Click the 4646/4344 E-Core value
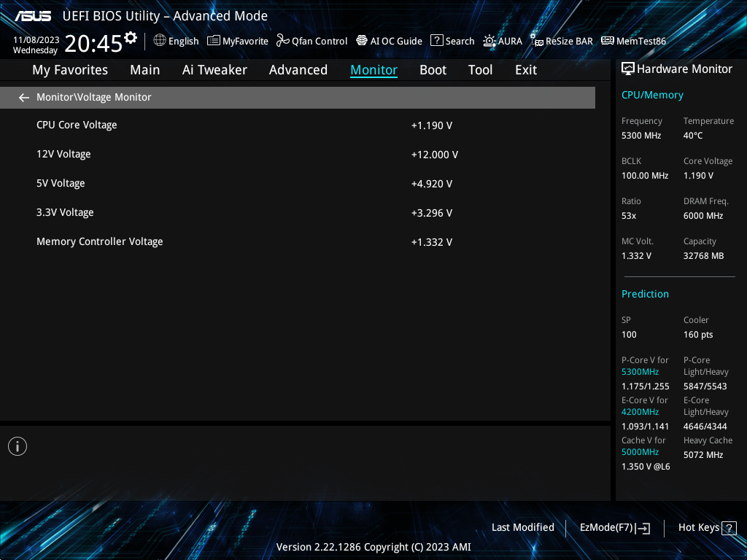Image resolution: width=747 pixels, height=560 pixels. point(705,426)
